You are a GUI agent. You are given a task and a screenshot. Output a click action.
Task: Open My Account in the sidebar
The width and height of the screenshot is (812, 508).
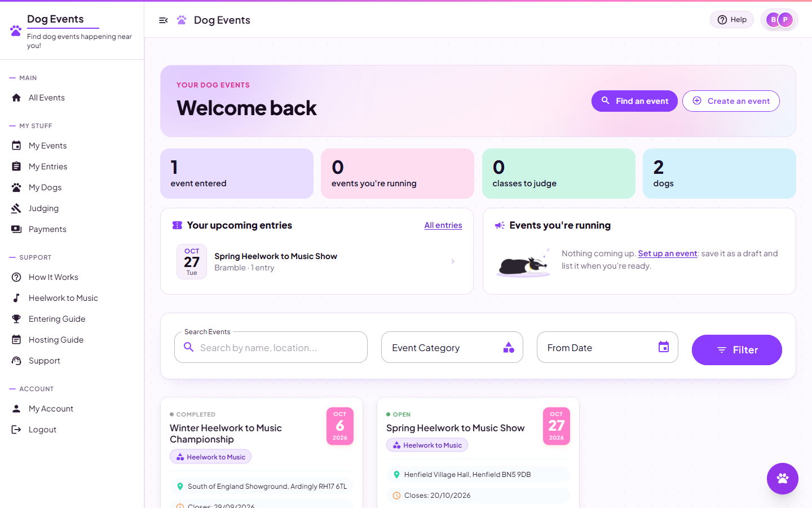click(51, 409)
